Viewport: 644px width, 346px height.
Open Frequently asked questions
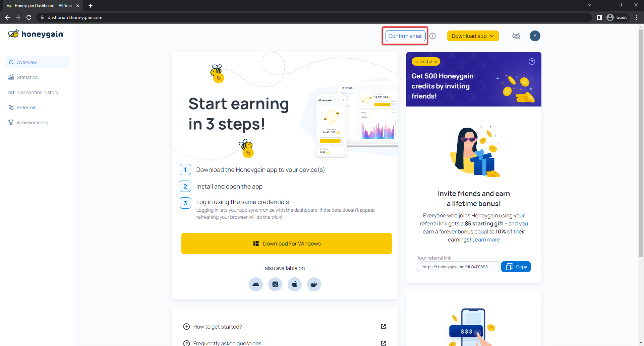(227, 343)
